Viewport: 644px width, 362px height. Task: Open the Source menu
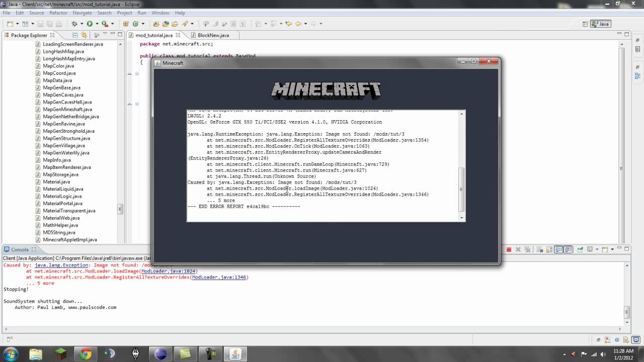tap(36, 13)
